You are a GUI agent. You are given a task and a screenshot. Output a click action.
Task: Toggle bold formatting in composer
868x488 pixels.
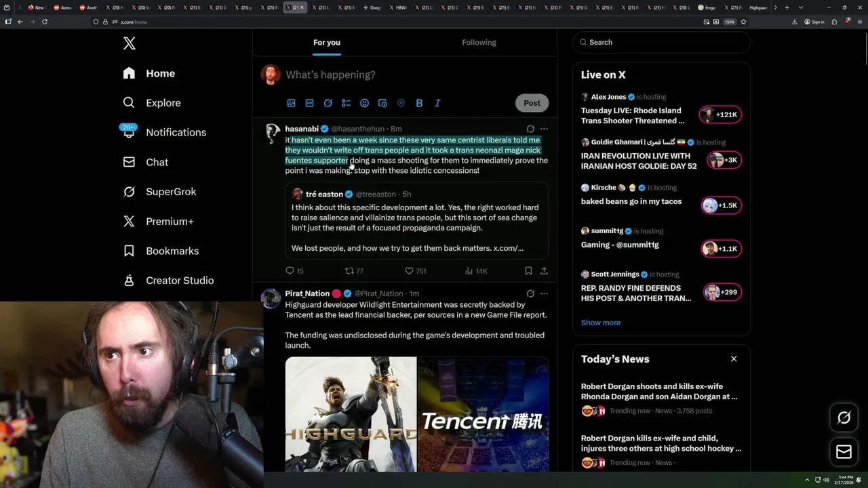419,103
